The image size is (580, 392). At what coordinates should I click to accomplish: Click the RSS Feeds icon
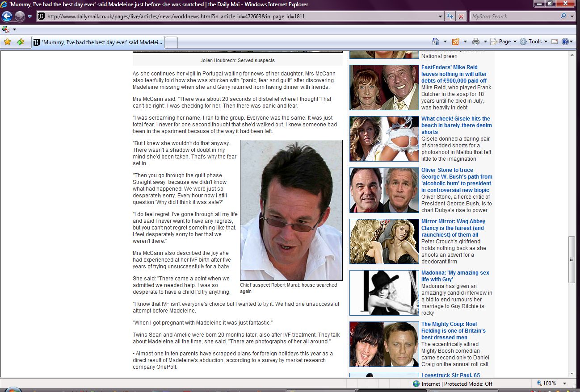coord(456,42)
